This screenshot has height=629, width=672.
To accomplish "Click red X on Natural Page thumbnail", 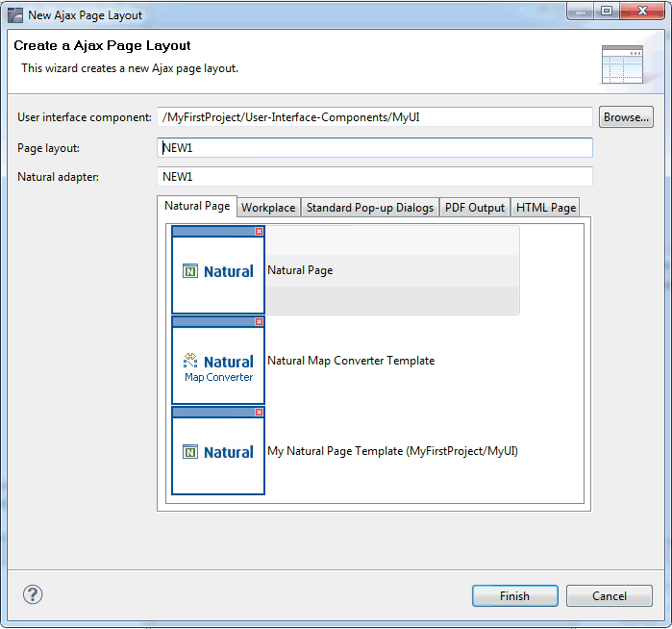I will point(259,232).
